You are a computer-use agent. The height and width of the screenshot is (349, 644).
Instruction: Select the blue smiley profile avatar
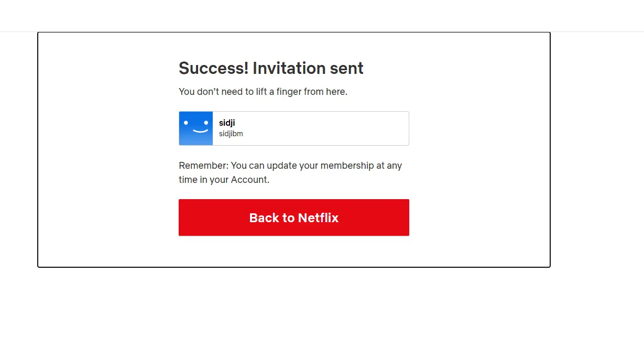tap(196, 128)
